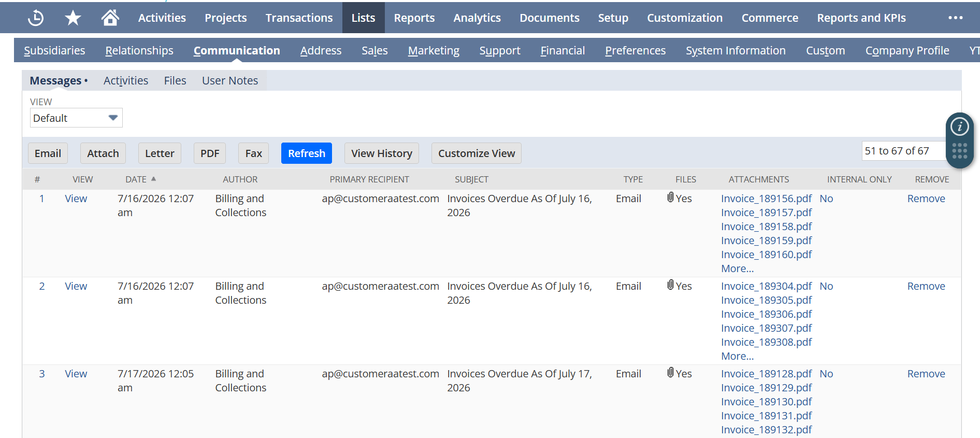This screenshot has width=980, height=438.
Task: Switch to the Address tab
Action: coord(321,50)
